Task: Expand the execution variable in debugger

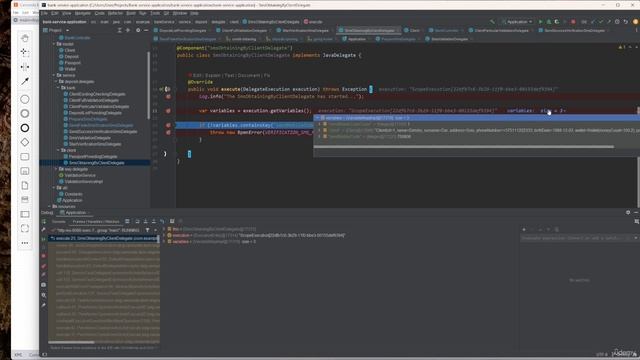Action: coord(164,236)
